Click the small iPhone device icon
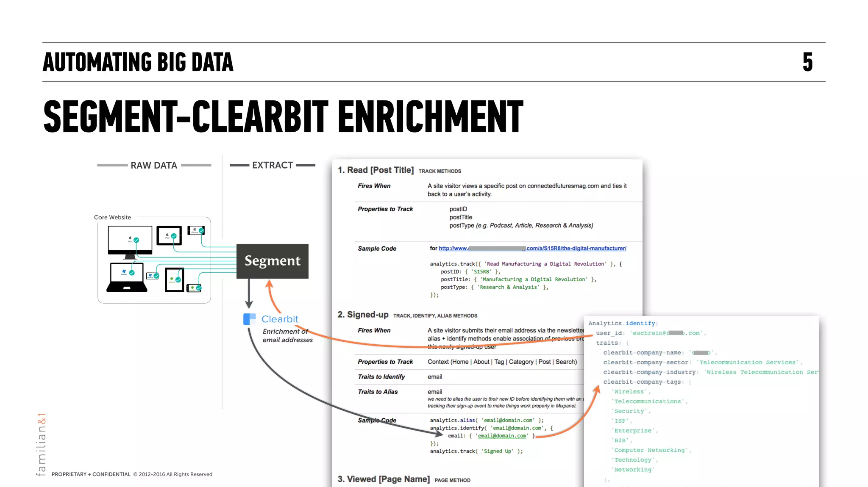The width and height of the screenshot is (868, 487). click(x=196, y=230)
